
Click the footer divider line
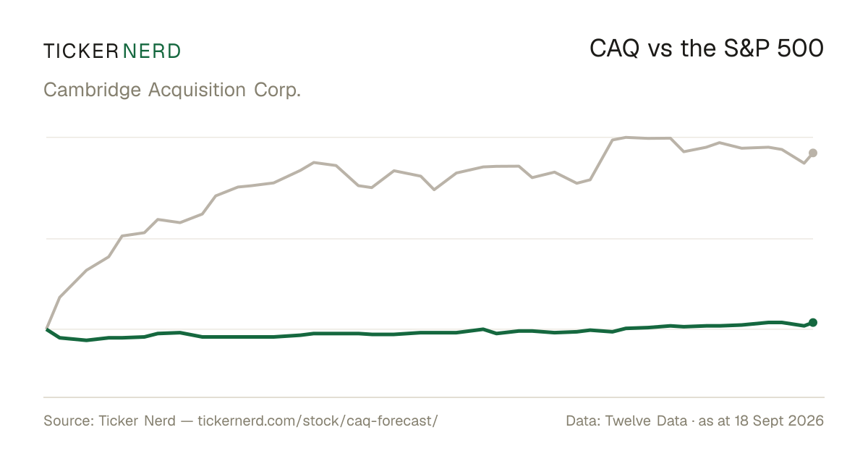click(434, 397)
